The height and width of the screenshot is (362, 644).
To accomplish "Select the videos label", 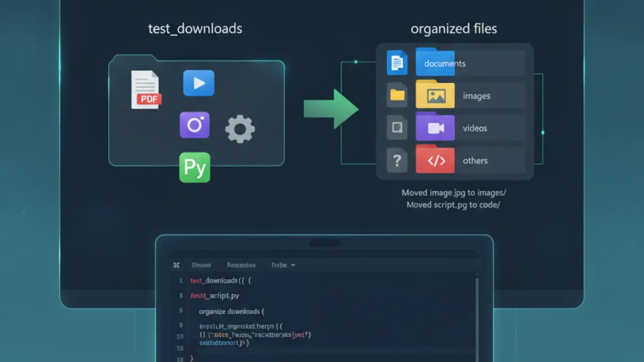I will tap(475, 128).
